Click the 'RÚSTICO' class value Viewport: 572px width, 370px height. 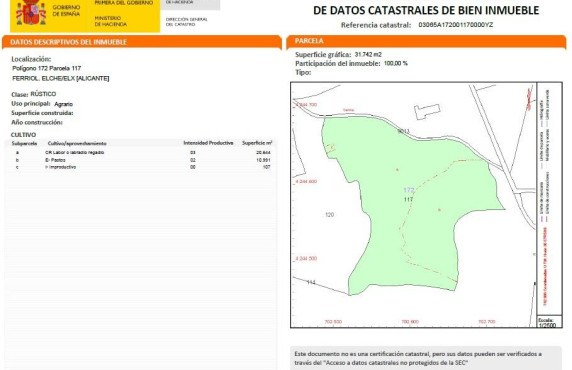(43, 94)
